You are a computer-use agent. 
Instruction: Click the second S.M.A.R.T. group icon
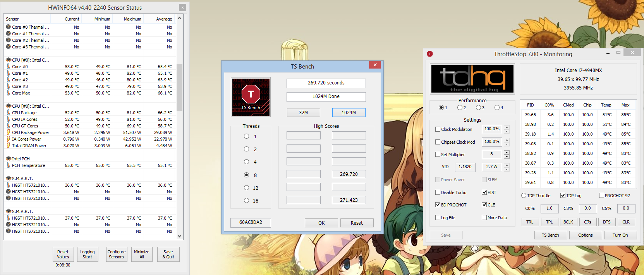(x=8, y=211)
